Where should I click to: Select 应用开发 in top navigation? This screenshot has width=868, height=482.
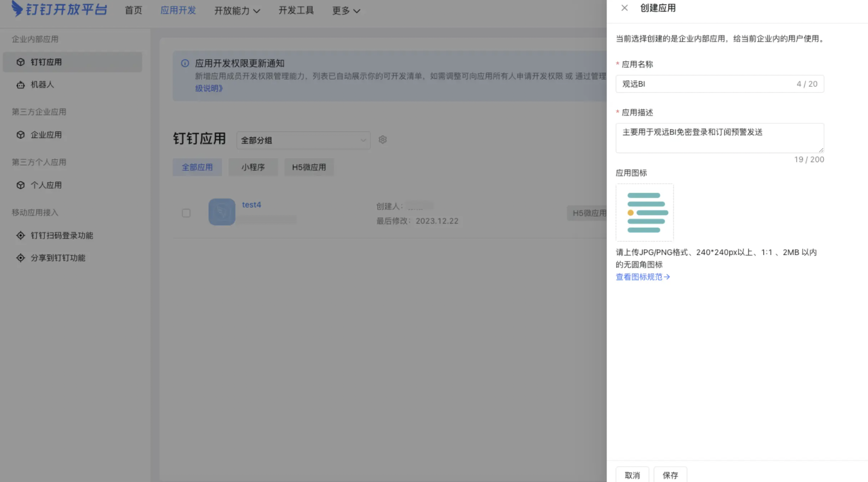coord(178,11)
